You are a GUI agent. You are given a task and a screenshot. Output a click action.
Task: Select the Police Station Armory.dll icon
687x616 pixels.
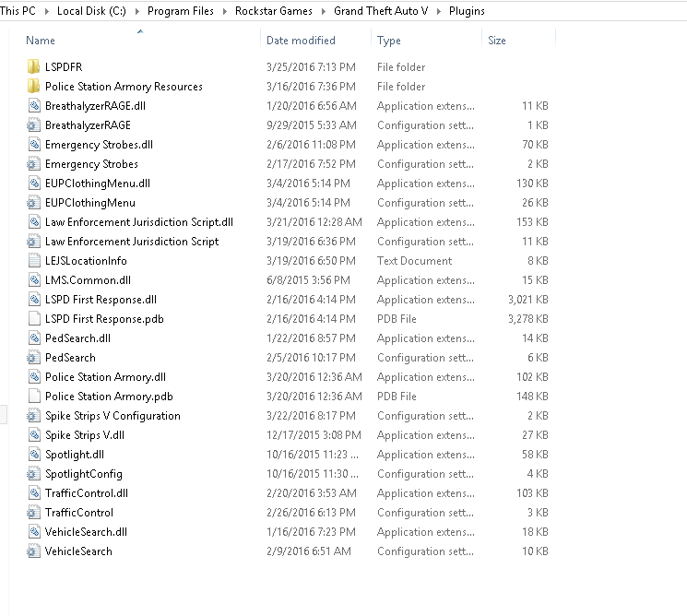click(x=34, y=377)
